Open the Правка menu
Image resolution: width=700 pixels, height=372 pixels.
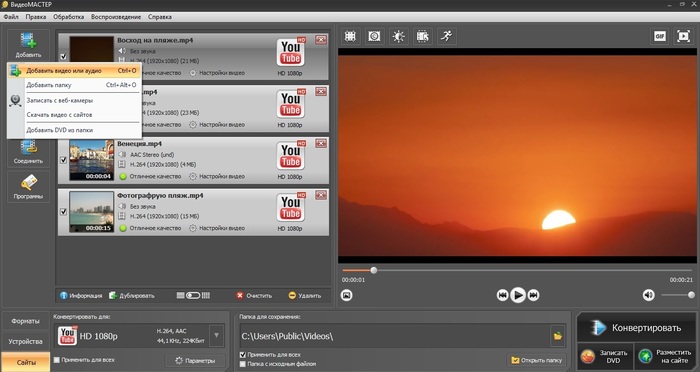36,17
